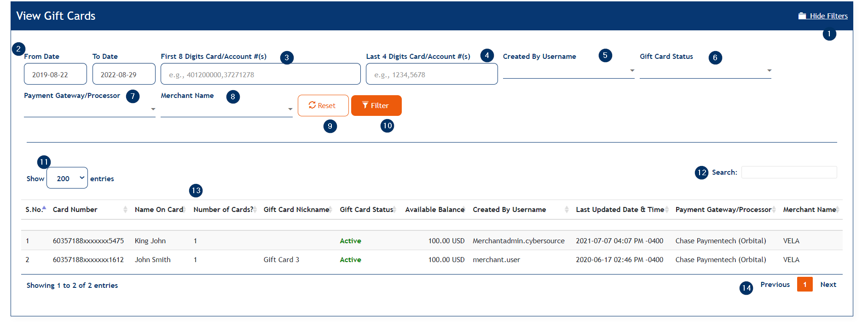The image size is (868, 332).
Task: Sort by S.No. column sort arrow
Action: coord(44,209)
